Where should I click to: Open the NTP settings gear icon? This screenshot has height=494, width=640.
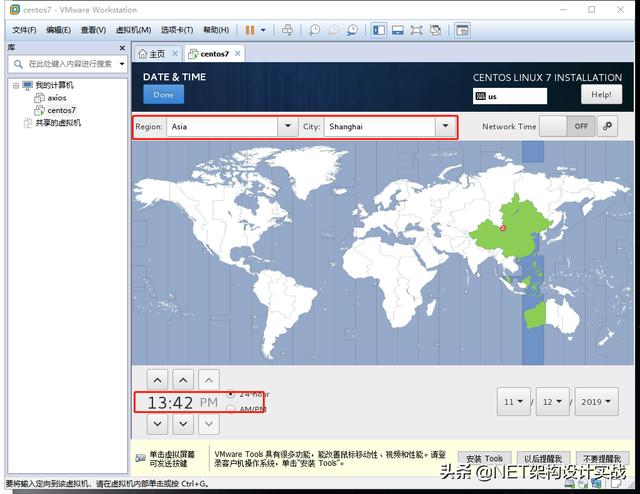tap(607, 127)
